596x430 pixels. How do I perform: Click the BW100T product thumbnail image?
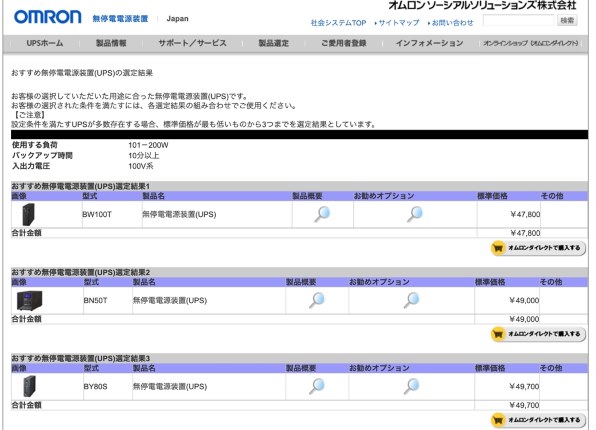(x=29, y=214)
